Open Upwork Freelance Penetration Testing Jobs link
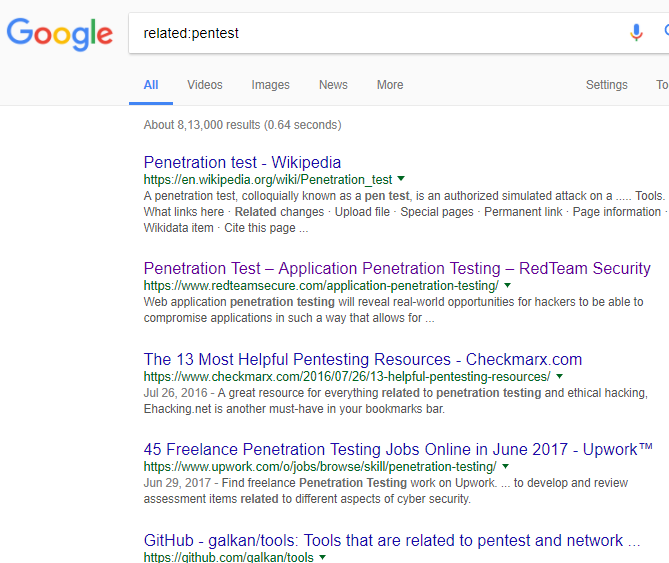Image resolution: width=669 pixels, height=563 pixels. [398, 449]
